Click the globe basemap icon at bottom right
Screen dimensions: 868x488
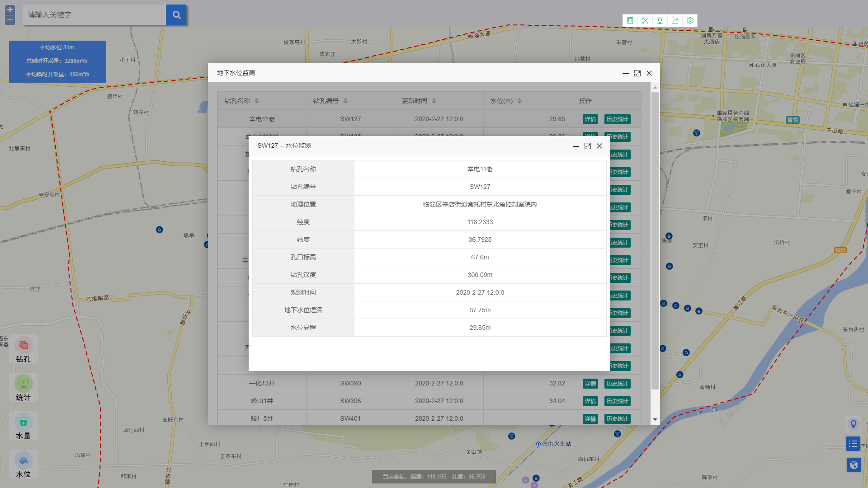(x=854, y=465)
